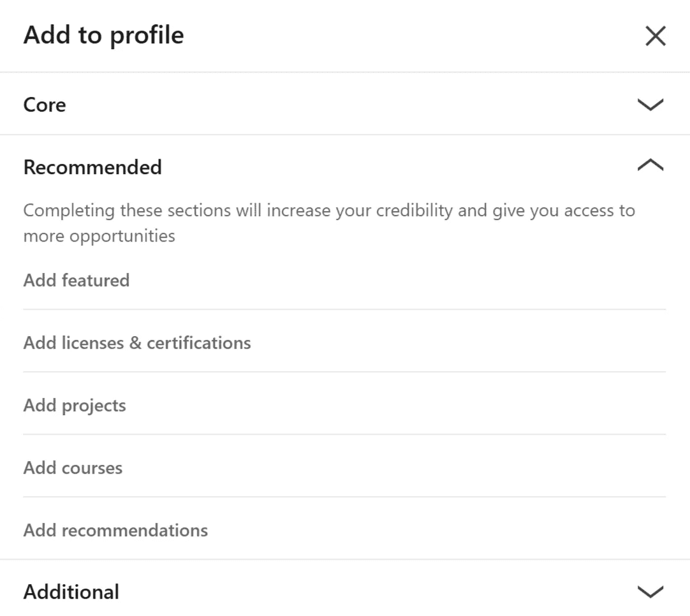Select Add featured
This screenshot has width=690, height=616.
(77, 281)
